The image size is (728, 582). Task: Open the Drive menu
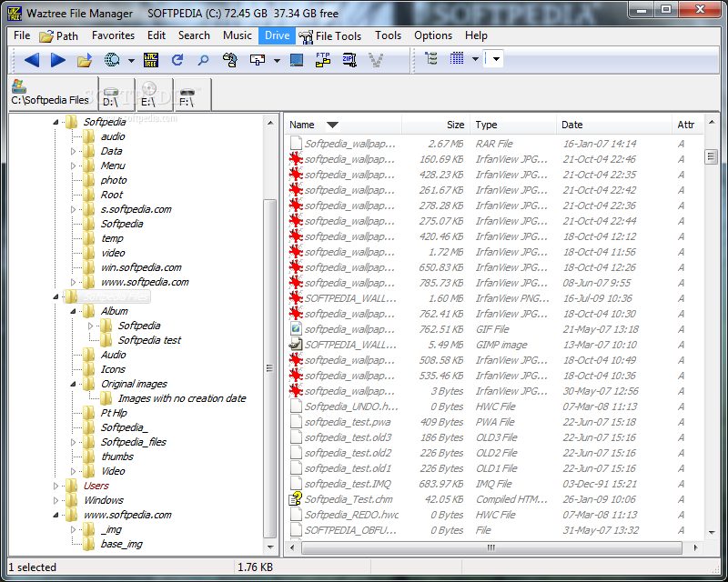tap(278, 35)
